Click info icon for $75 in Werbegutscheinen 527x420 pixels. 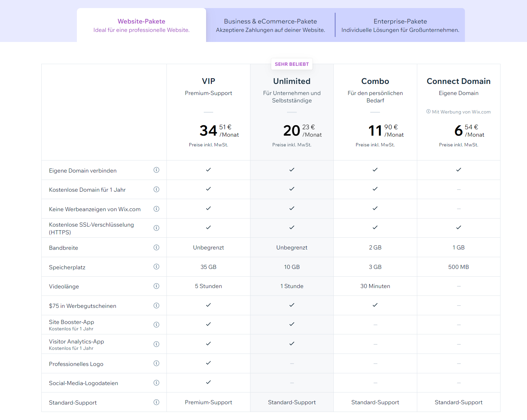click(156, 306)
